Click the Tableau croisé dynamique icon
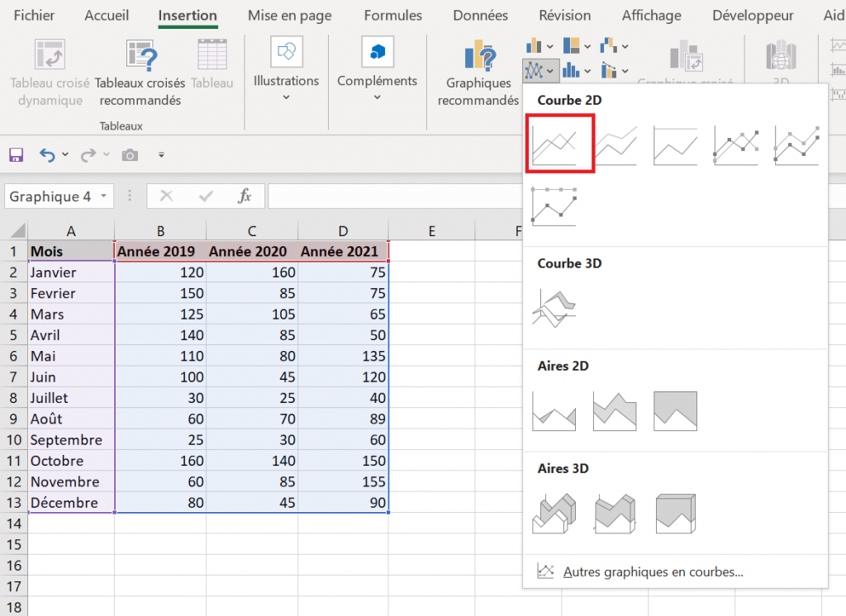This screenshot has height=616, width=846. coord(50,54)
